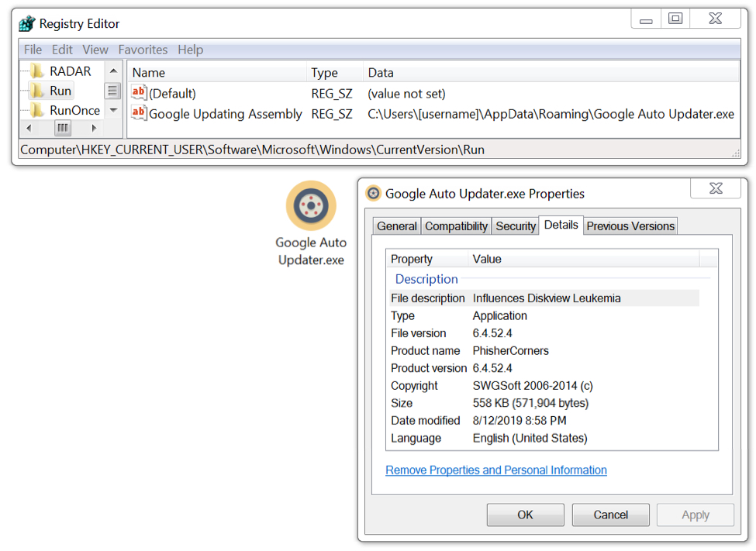Open the Favorites menu
The height and width of the screenshot is (551, 756).
[143, 50]
